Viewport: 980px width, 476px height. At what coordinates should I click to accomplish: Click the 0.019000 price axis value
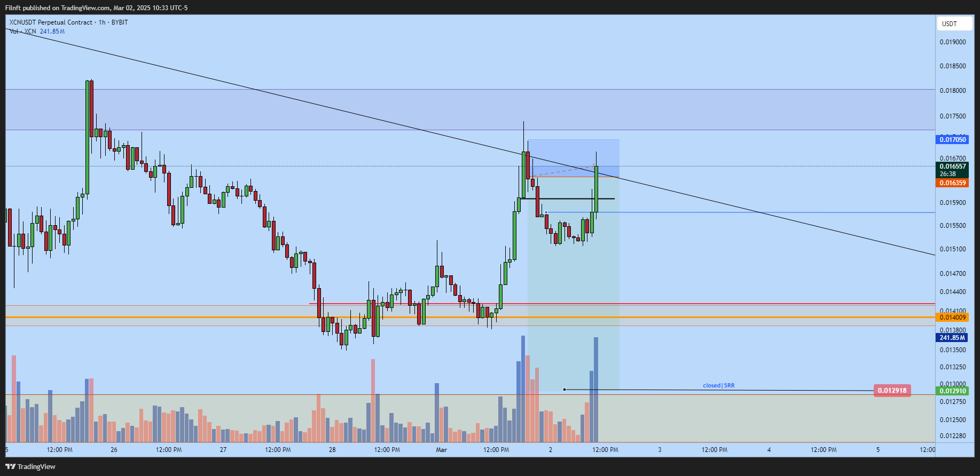click(953, 42)
